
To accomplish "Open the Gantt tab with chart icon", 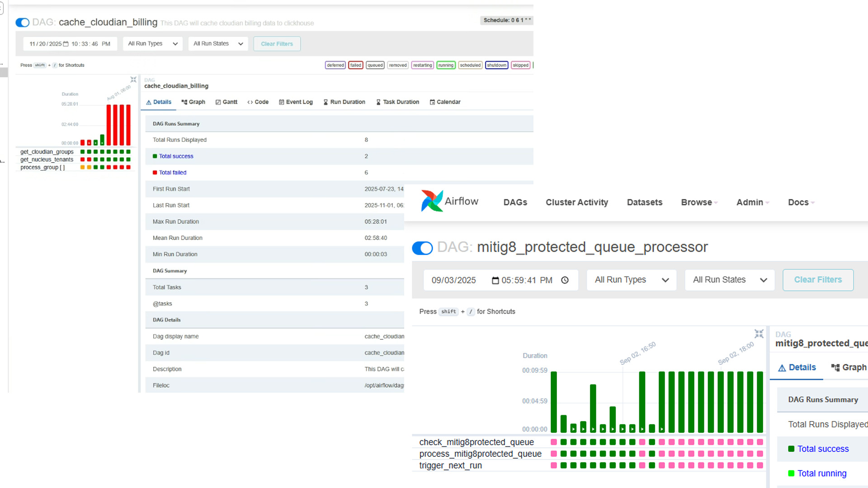I will (x=226, y=102).
